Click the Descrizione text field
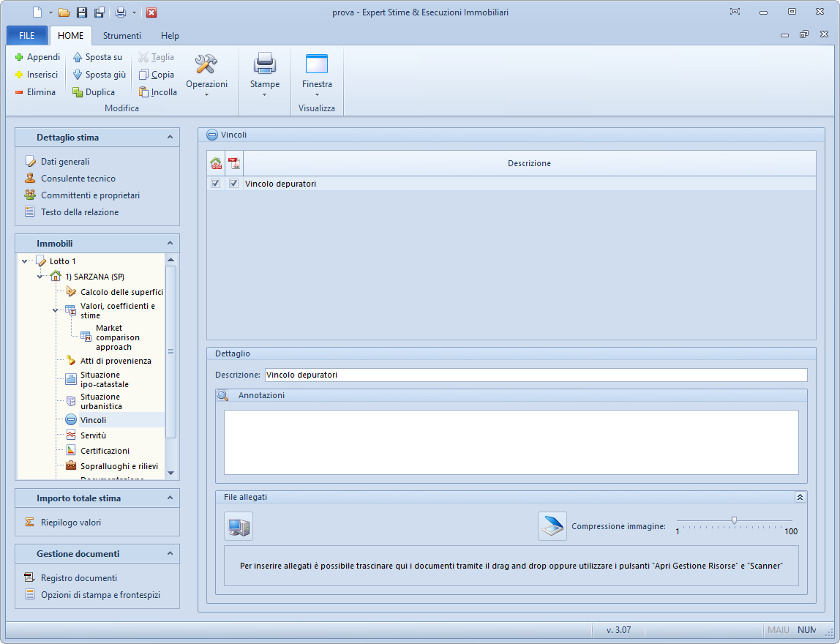This screenshot has height=644, width=840. coord(536,375)
